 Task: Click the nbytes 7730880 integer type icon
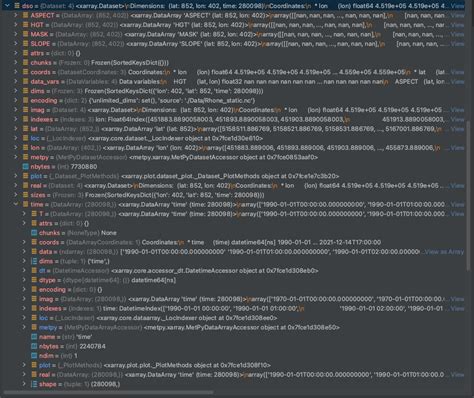tap(26, 167)
